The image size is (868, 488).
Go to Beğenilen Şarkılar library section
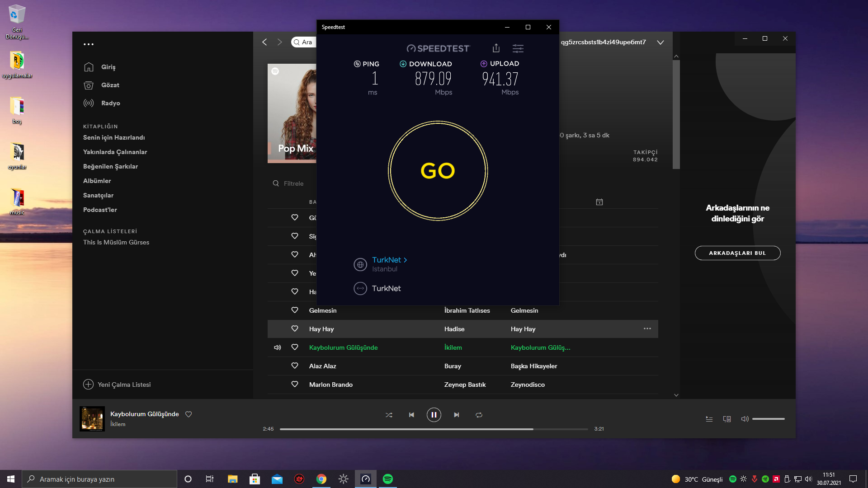pyautogui.click(x=110, y=166)
